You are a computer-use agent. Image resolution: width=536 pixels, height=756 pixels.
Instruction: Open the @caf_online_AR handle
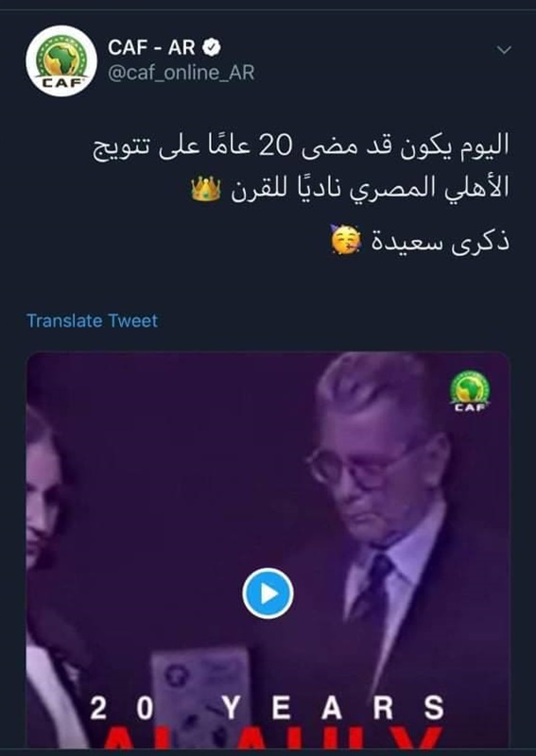(181, 74)
